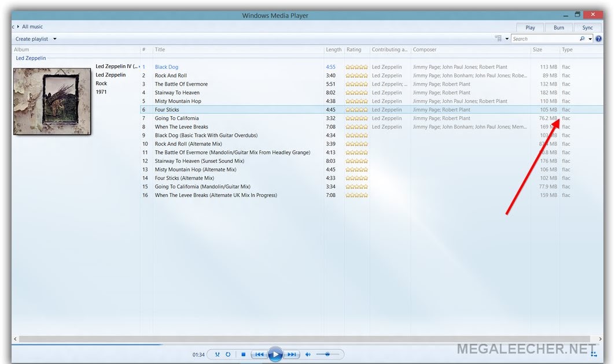Sort by the Size column header
The height and width of the screenshot is (364, 615).
(x=537, y=49)
